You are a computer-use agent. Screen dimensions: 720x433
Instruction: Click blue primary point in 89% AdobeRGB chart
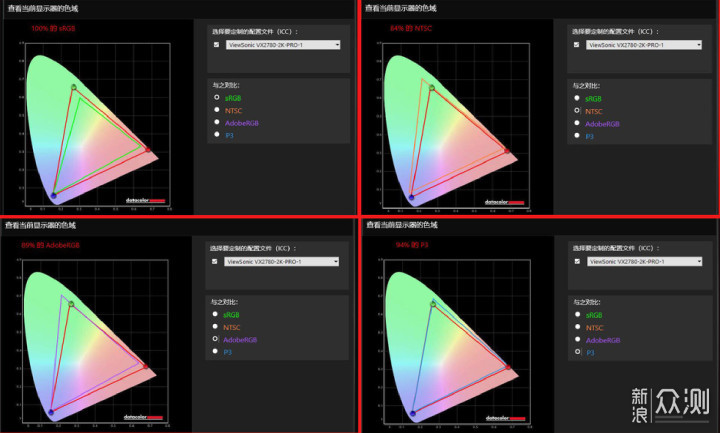click(x=51, y=412)
